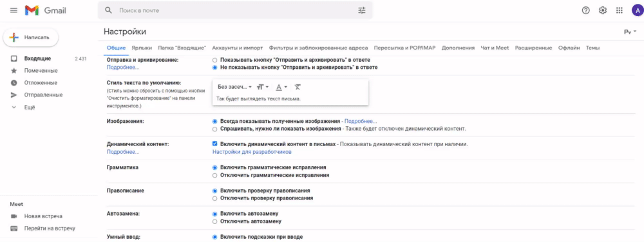Click the Написать compose button
The width and height of the screenshot is (644, 242).
click(31, 37)
